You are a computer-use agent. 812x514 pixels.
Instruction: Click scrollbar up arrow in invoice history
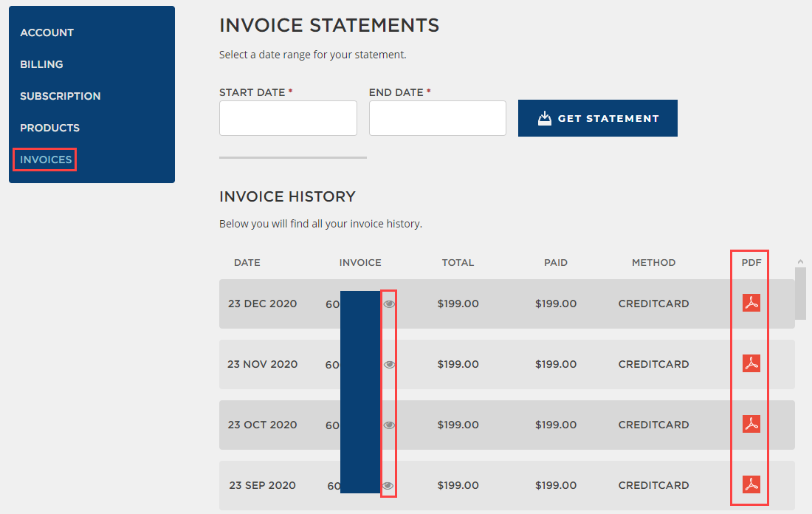coord(800,261)
